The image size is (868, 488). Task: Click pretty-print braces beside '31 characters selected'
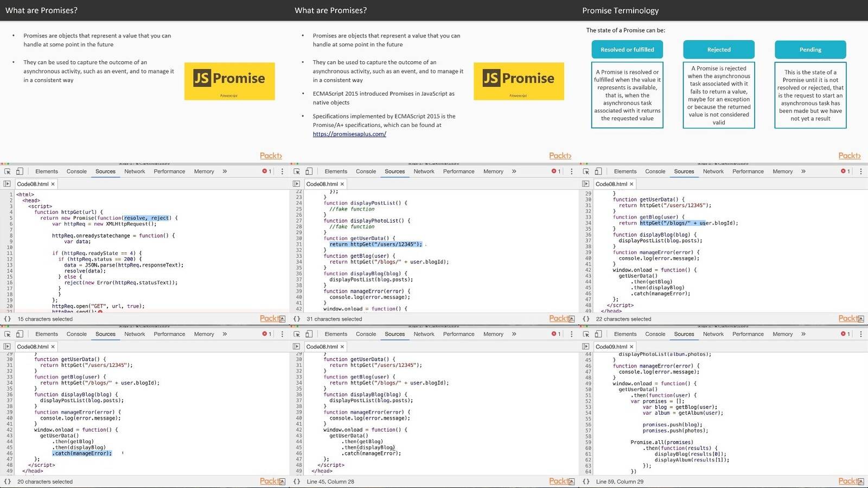(297, 319)
